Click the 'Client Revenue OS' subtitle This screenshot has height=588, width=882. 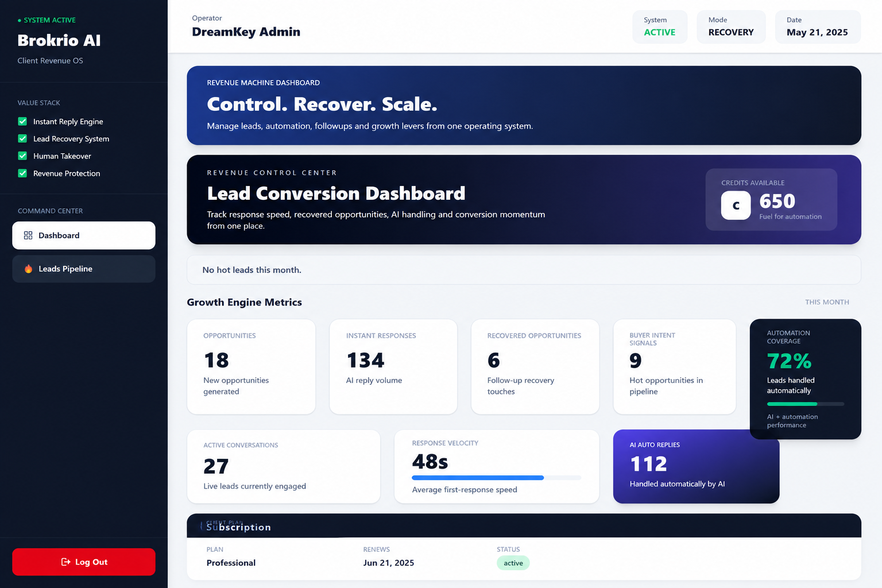tap(50, 61)
